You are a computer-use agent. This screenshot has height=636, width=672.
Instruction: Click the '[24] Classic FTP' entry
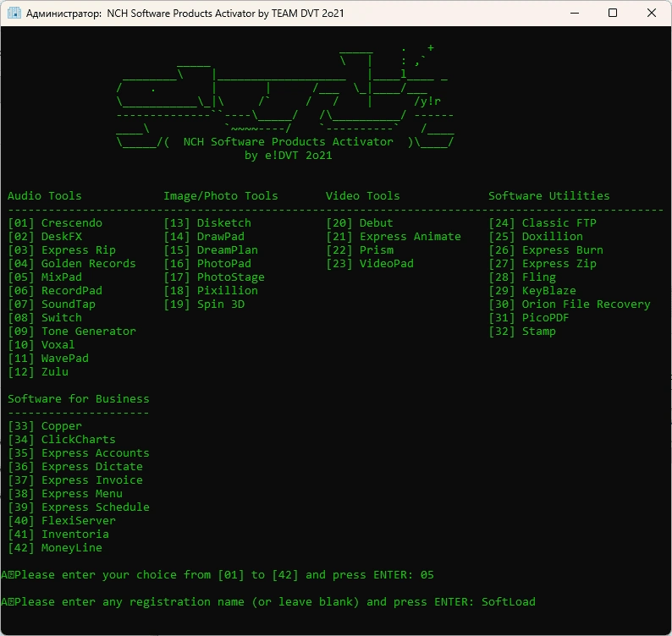tap(543, 223)
